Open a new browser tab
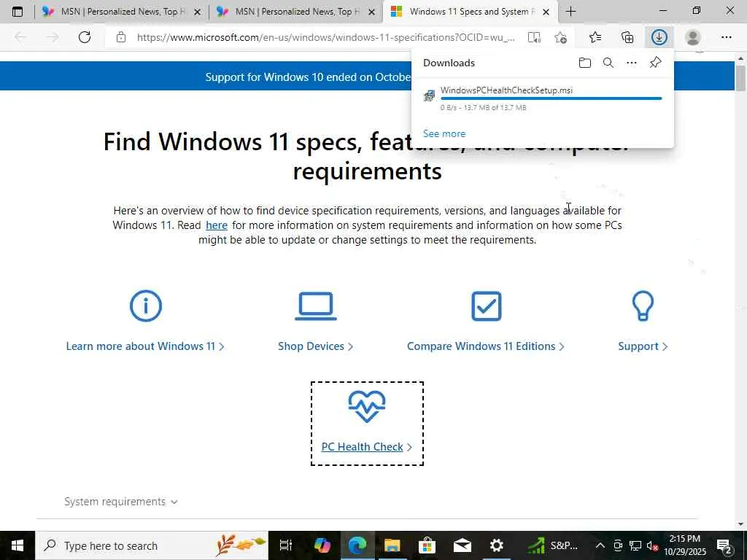This screenshot has width=747, height=560. [x=570, y=12]
